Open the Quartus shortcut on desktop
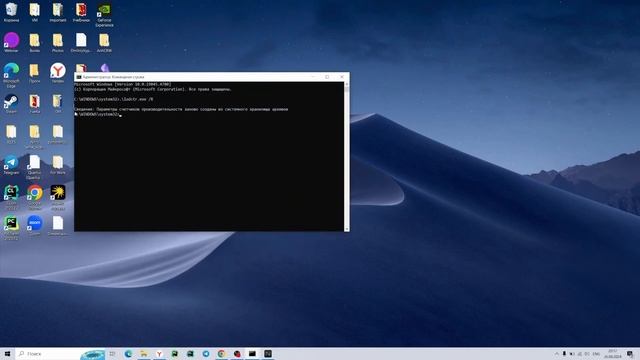Viewport: 640px width, 360px height. pos(34,167)
